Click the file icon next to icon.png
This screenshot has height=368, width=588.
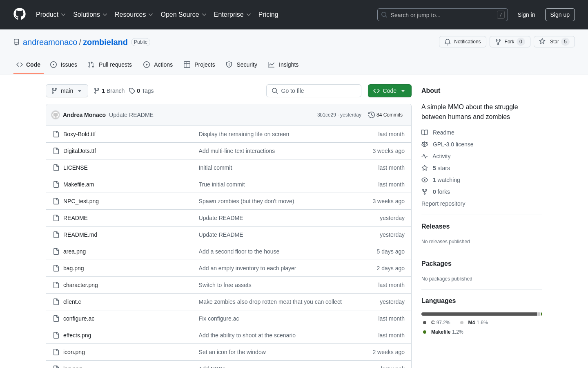point(56,352)
